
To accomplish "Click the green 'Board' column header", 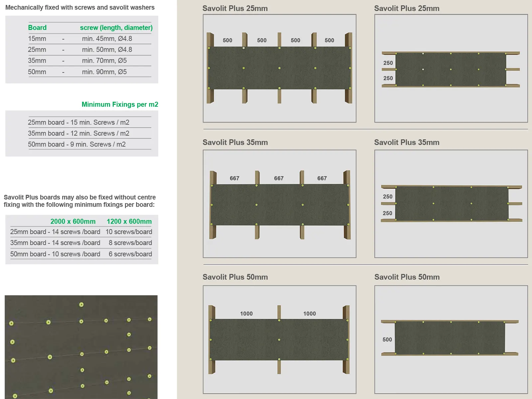I will (x=37, y=28).
